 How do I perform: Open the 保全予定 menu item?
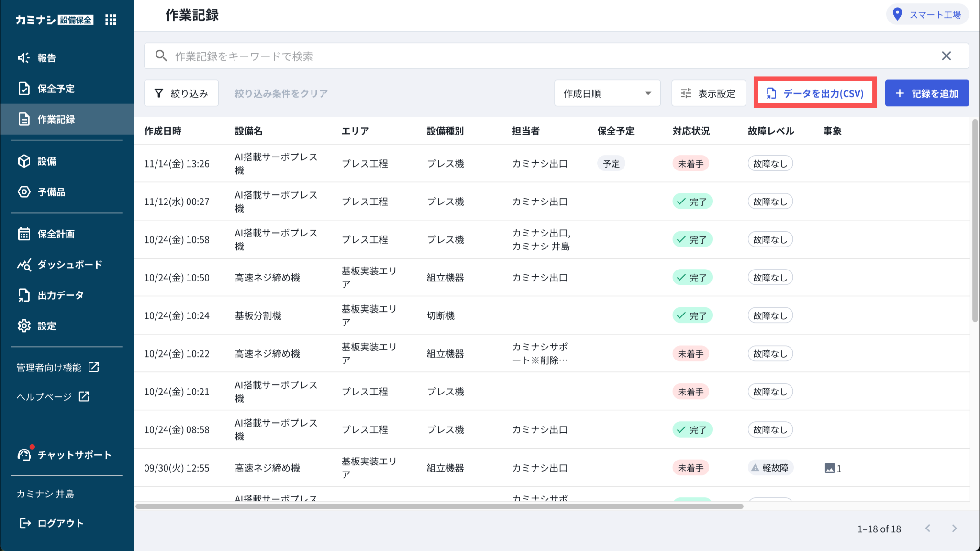point(56,89)
